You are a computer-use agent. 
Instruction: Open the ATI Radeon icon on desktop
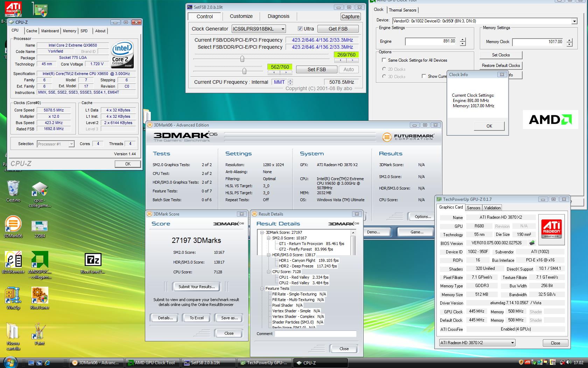[13, 9]
